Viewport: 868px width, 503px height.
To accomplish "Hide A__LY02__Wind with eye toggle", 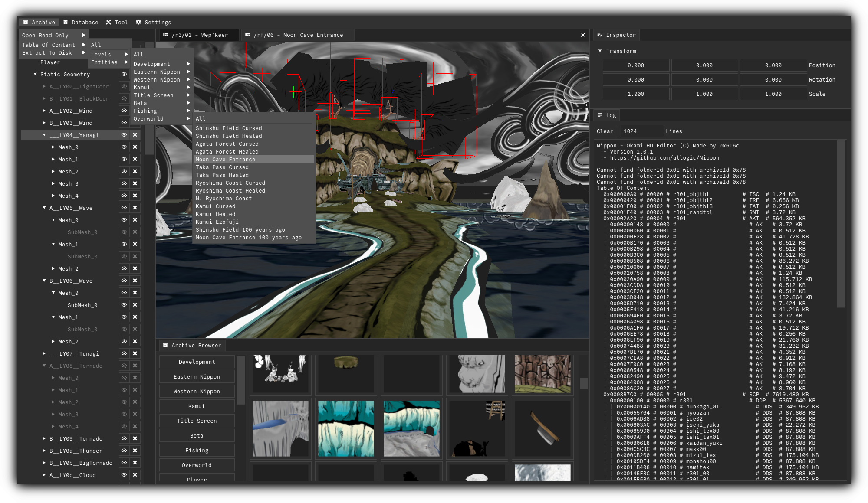I will point(124,111).
